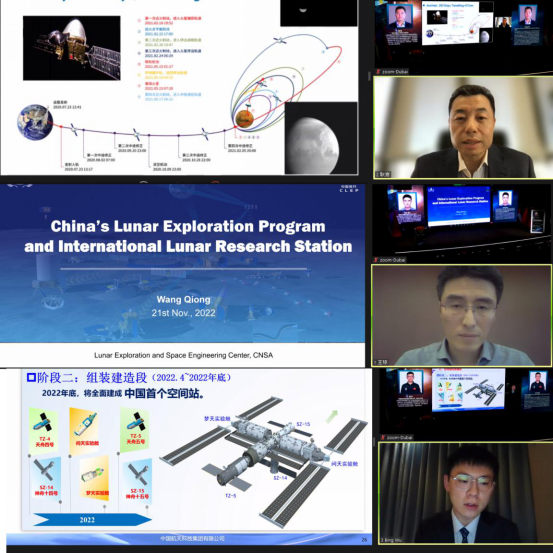Click the CLEP logo on the lunar slide

click(349, 189)
